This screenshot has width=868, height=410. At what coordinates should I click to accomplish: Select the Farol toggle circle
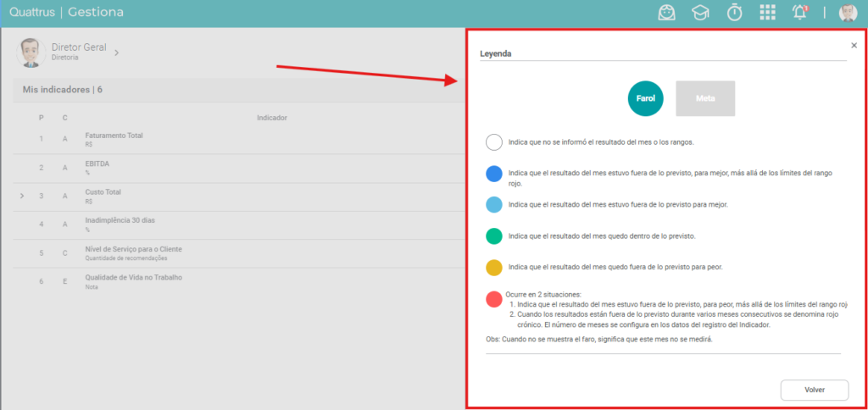pos(645,98)
